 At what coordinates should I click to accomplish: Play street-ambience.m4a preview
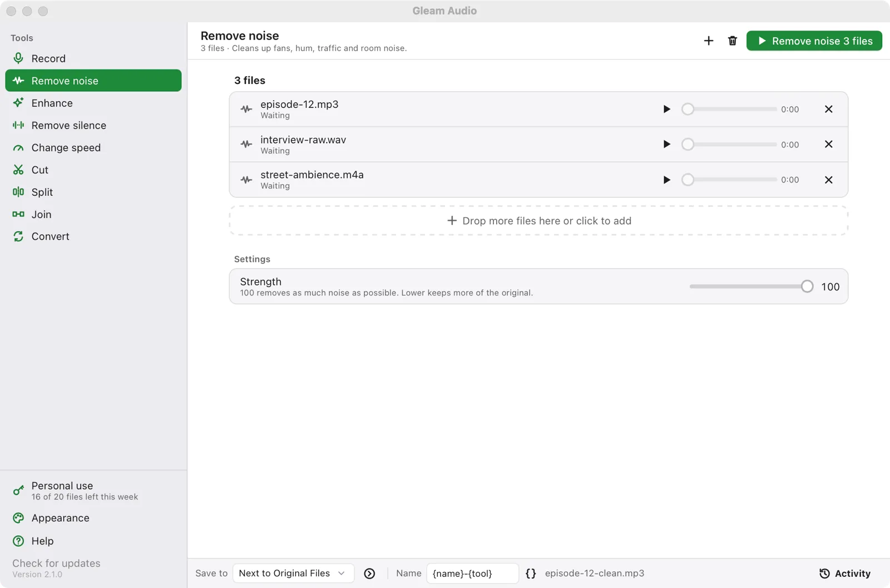[666, 180]
